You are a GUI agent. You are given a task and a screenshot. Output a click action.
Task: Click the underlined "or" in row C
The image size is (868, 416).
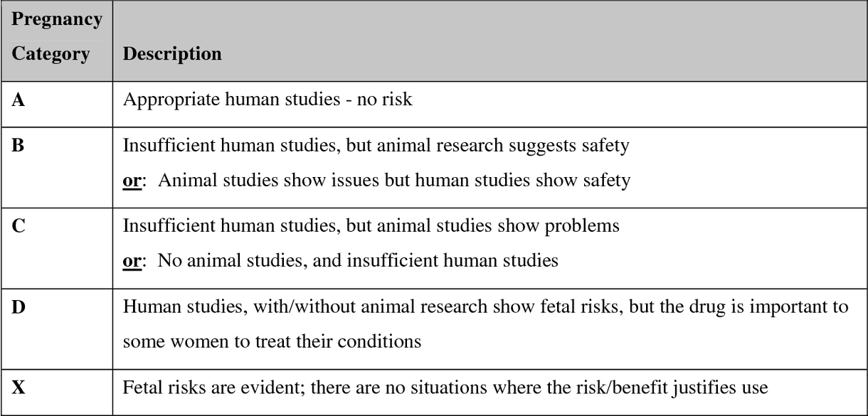pos(132,260)
